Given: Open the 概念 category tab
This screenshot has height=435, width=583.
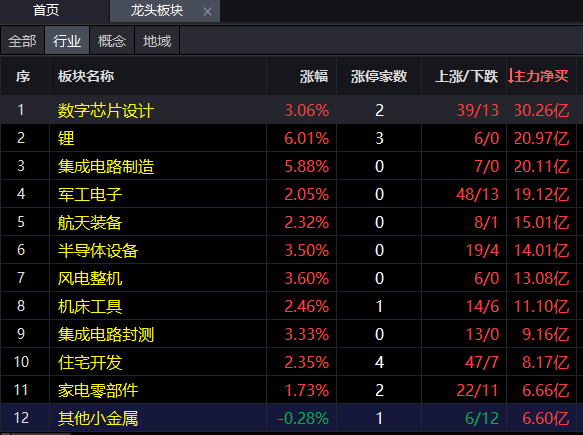Looking at the screenshot, I should click(x=112, y=41).
